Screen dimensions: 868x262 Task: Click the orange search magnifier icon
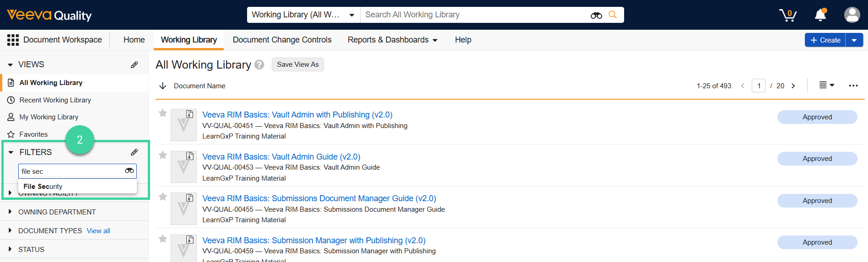click(612, 15)
